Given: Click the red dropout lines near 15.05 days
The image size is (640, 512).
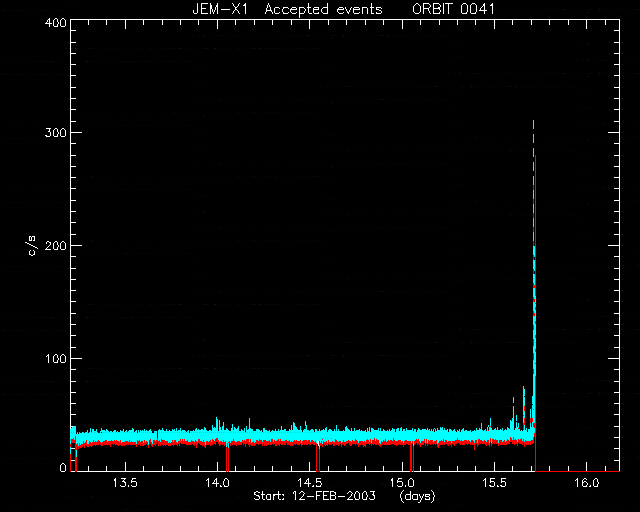Looking at the screenshot, I should 412,458.
